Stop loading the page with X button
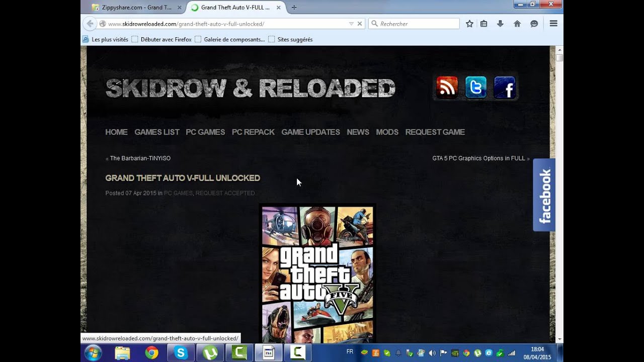This screenshot has height=362, width=644. click(x=360, y=24)
